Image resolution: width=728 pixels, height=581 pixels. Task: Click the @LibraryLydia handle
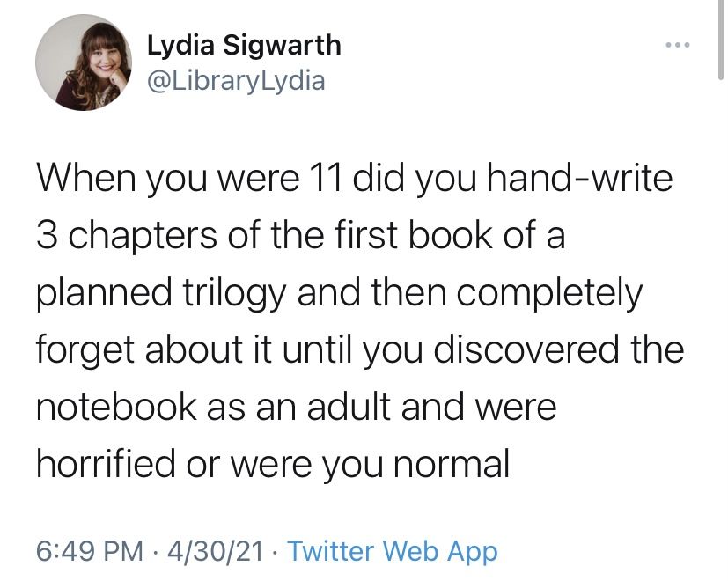(236, 81)
